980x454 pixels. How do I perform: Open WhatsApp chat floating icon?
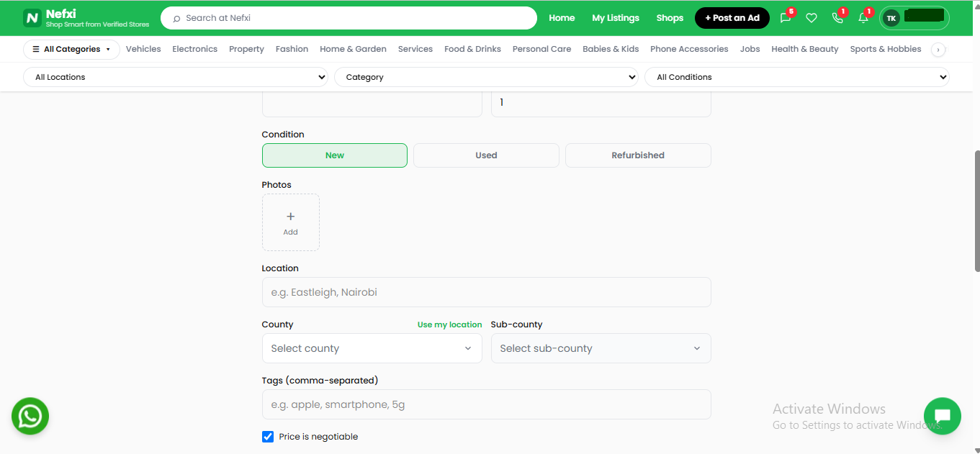(30, 416)
